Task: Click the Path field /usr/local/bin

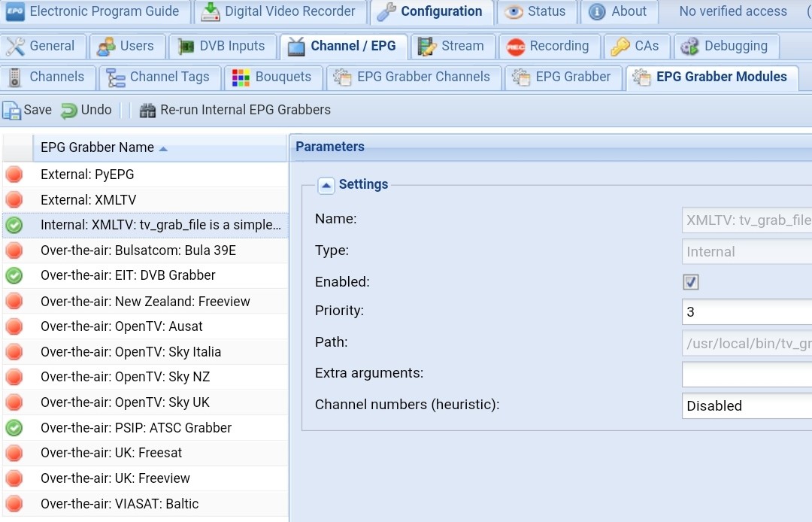Action: 747,343
